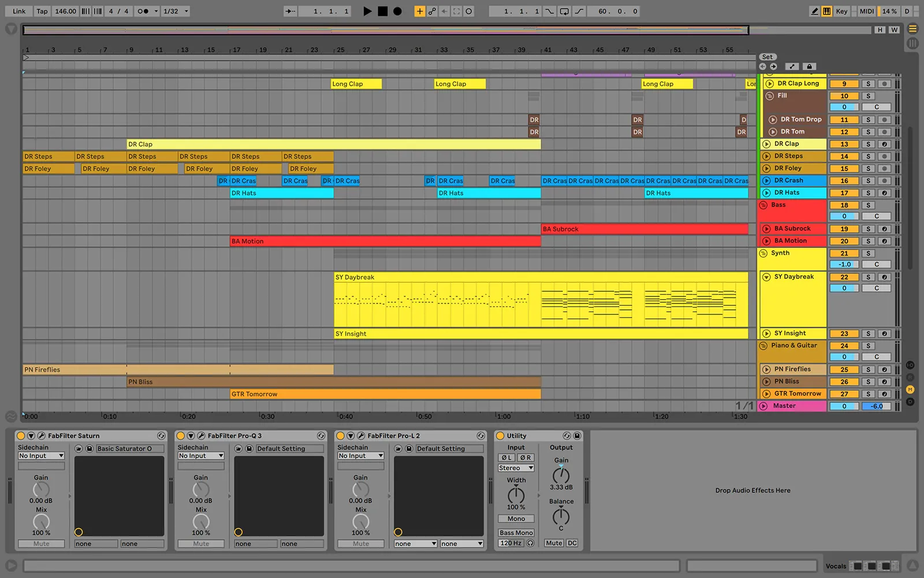This screenshot has height=578, width=924.
Task: Click Set locator button
Action: click(767, 57)
